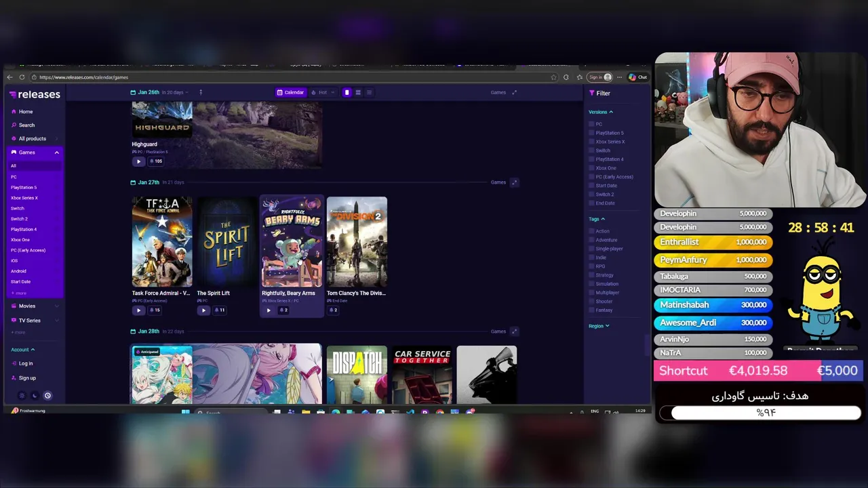Click Sign up link
This screenshot has height=488, width=868.
click(x=24, y=378)
